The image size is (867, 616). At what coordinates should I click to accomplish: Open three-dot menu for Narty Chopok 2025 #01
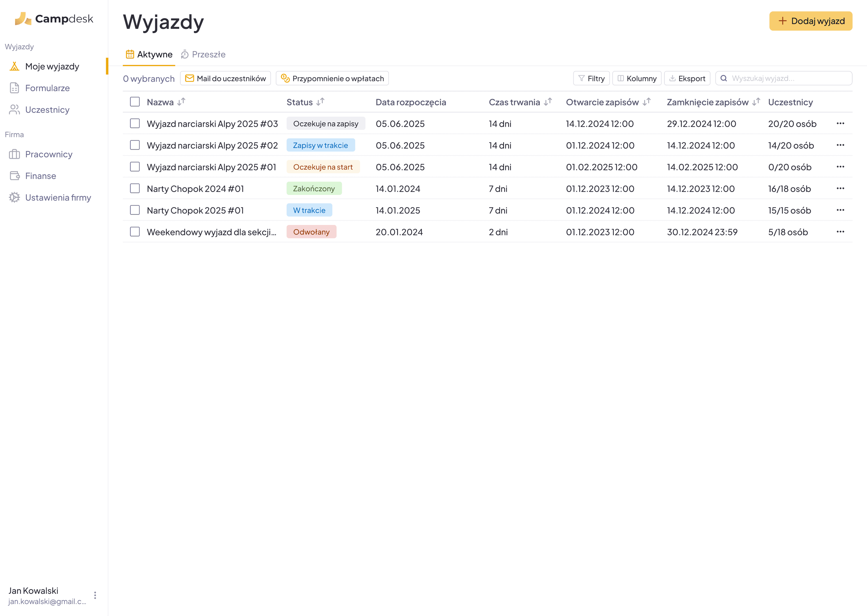(840, 210)
